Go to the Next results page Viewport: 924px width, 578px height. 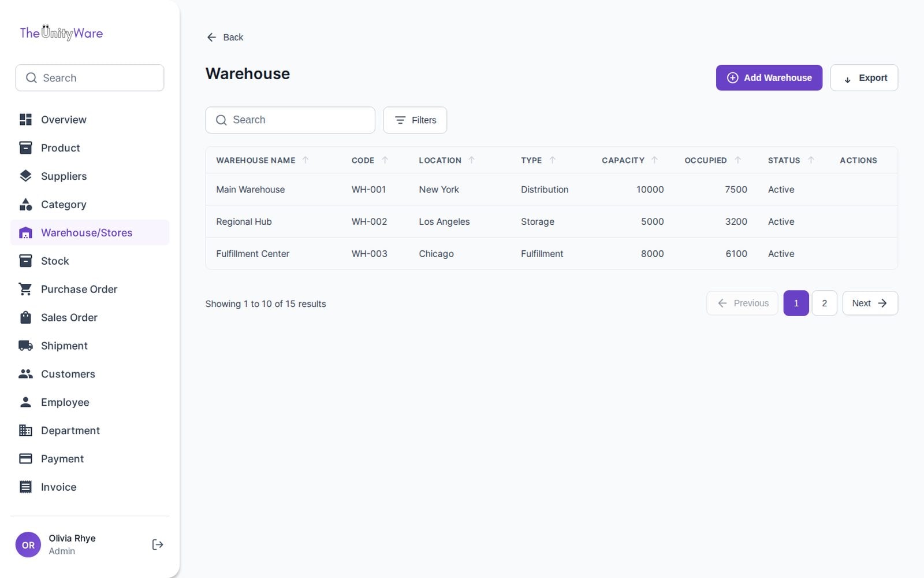pyautogui.click(x=870, y=303)
